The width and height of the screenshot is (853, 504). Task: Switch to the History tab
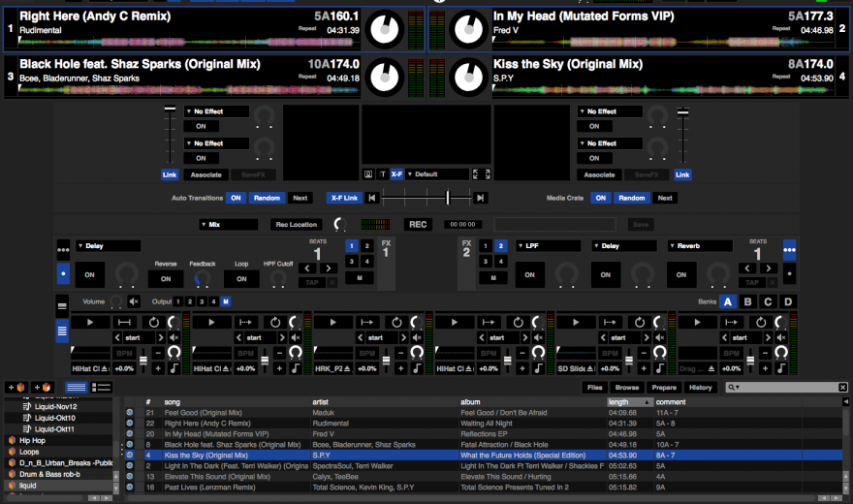coord(700,388)
